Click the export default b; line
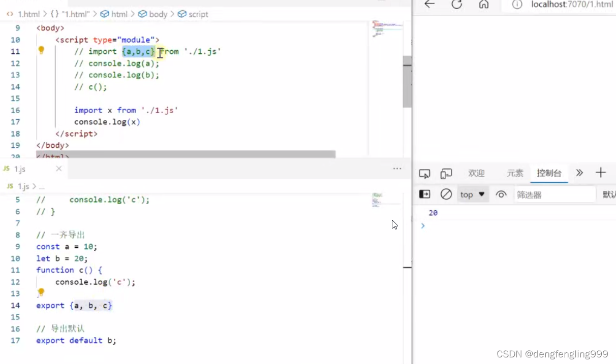Viewport: 616px width, 364px height. point(76,341)
